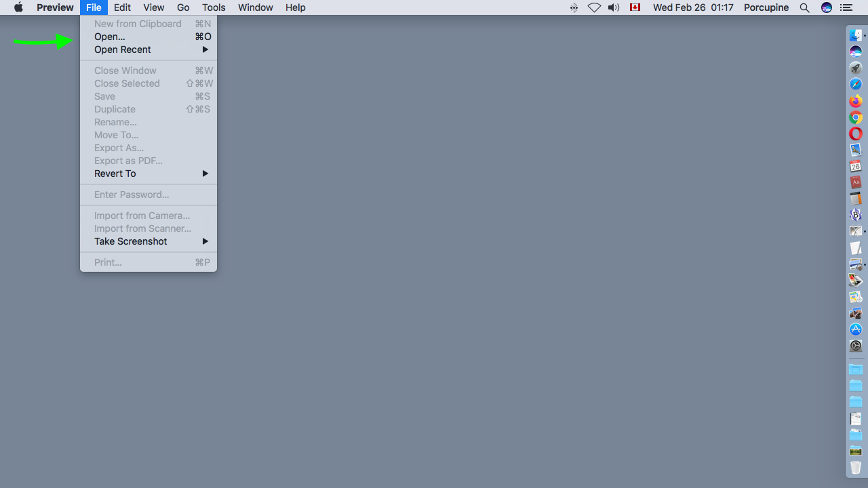Click the Preview app icon in Dock

tap(856, 264)
